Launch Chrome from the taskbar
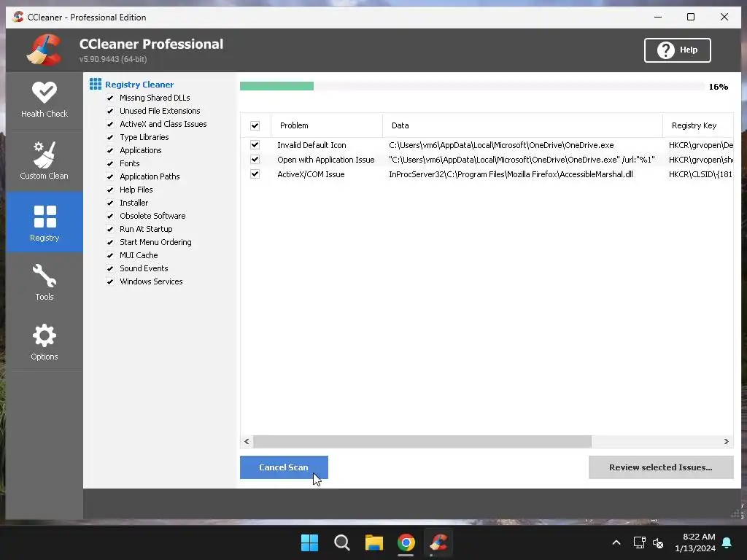This screenshot has width=747, height=560. [406, 542]
